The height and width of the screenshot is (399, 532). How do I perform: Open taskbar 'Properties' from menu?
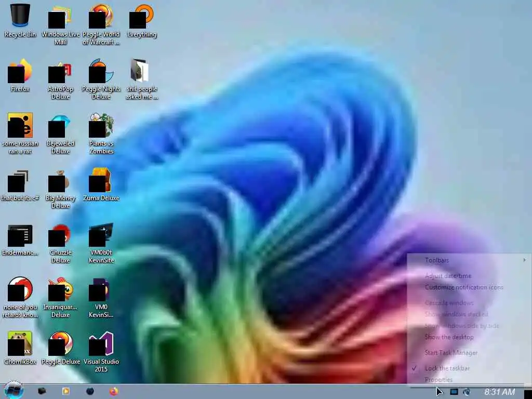(469, 380)
